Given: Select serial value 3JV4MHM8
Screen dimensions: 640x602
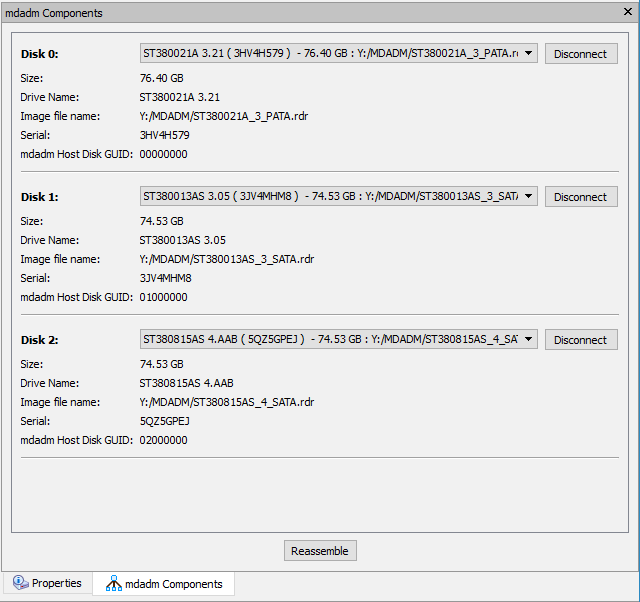Looking at the screenshot, I should point(165,278).
